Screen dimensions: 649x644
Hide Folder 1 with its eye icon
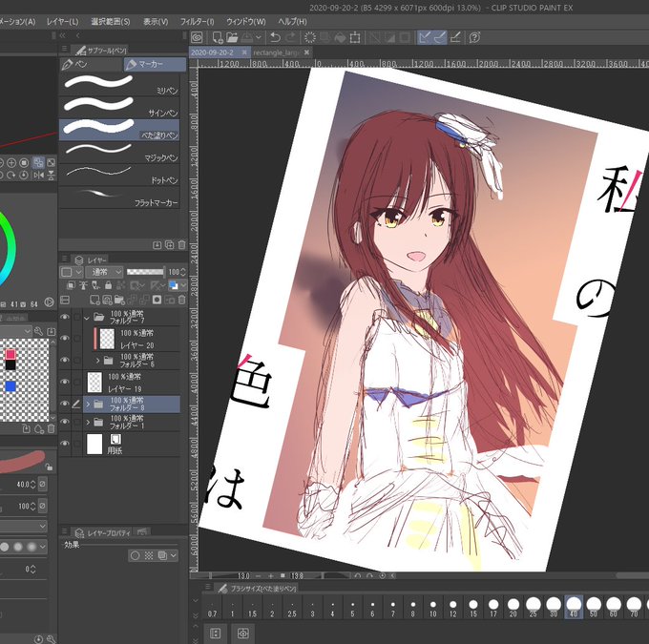(x=65, y=422)
